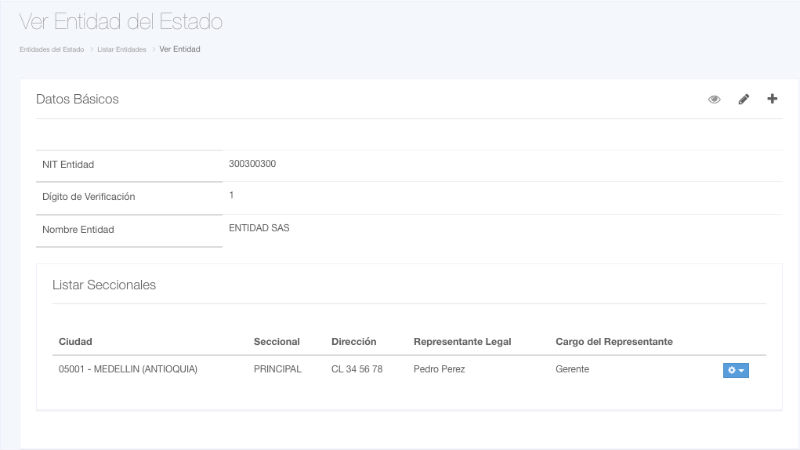Select the Ver Entidad breadcrumb item

(x=180, y=49)
